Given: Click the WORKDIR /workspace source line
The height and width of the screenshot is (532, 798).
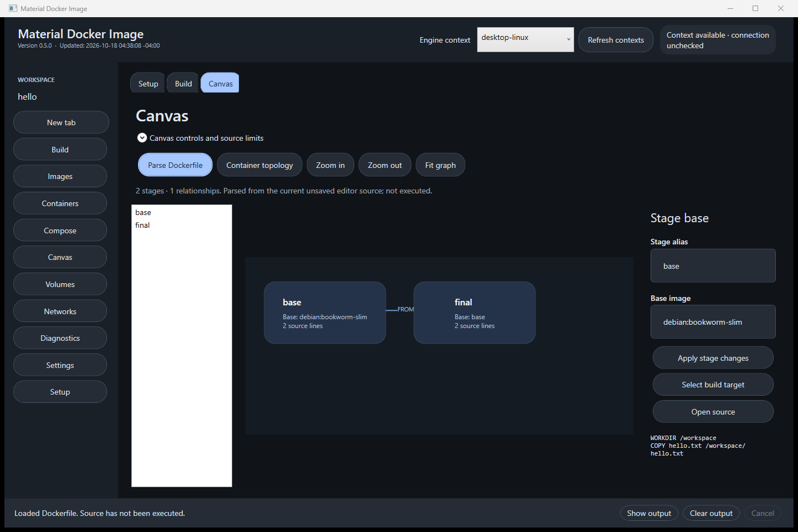Looking at the screenshot, I should tap(683, 438).
